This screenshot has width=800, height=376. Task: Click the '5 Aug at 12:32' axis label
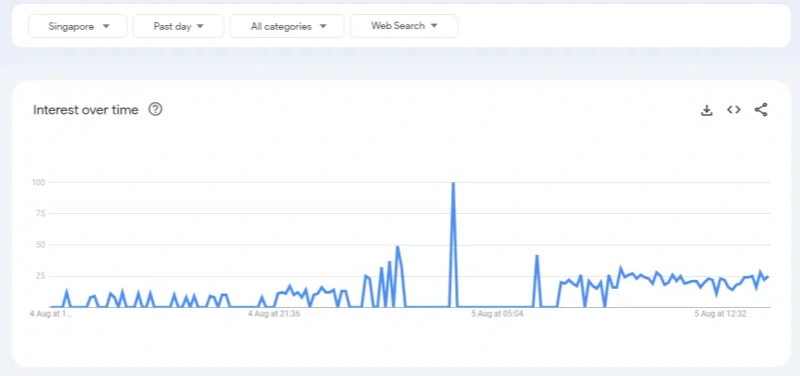tap(720, 314)
